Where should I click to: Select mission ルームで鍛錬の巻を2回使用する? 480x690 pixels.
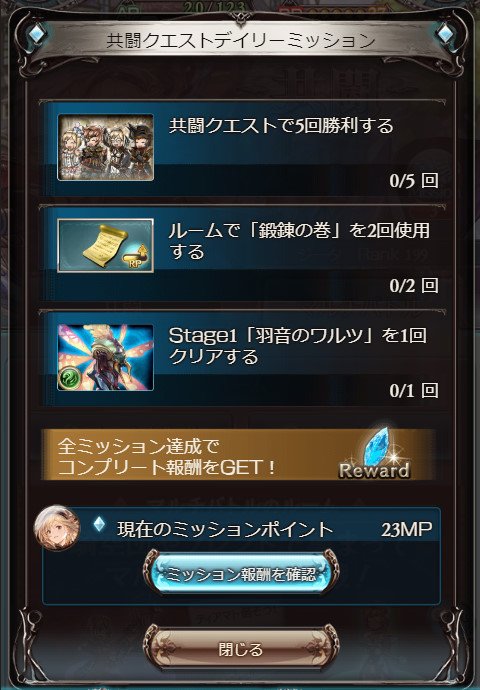pyautogui.click(x=244, y=253)
